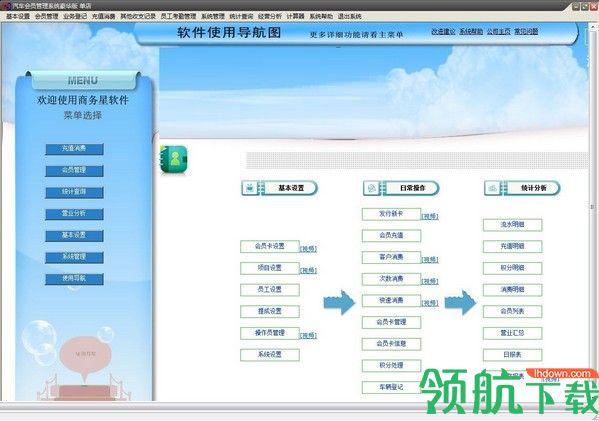
Task: Click the 日报表 navigation button
Action: pyautogui.click(x=512, y=355)
